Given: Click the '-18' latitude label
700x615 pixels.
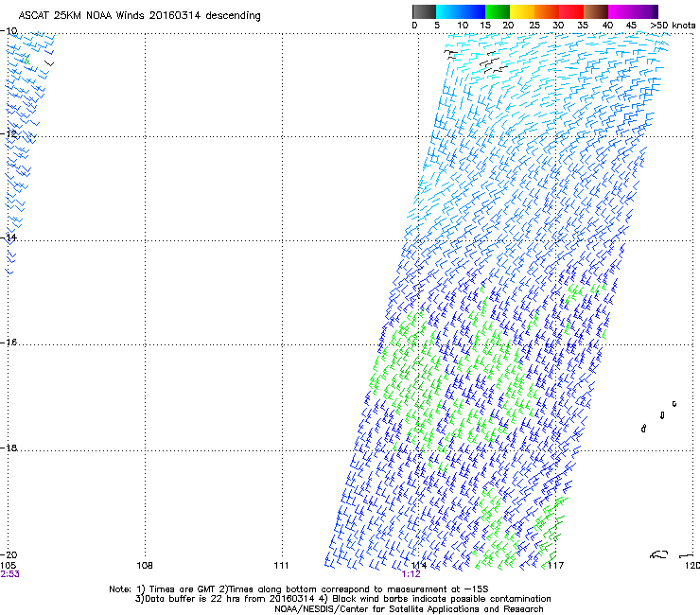Looking at the screenshot, I should click(9, 448).
